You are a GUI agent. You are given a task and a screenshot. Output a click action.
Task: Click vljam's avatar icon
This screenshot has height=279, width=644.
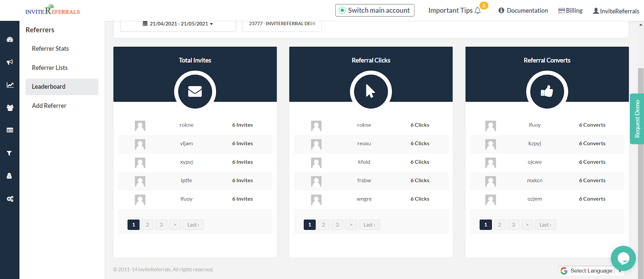pyautogui.click(x=140, y=144)
